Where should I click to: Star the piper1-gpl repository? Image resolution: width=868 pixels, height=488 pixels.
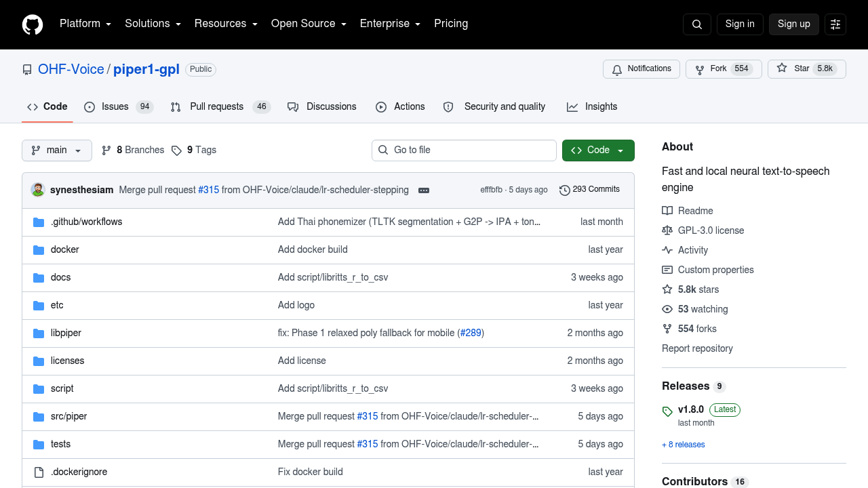tap(807, 69)
